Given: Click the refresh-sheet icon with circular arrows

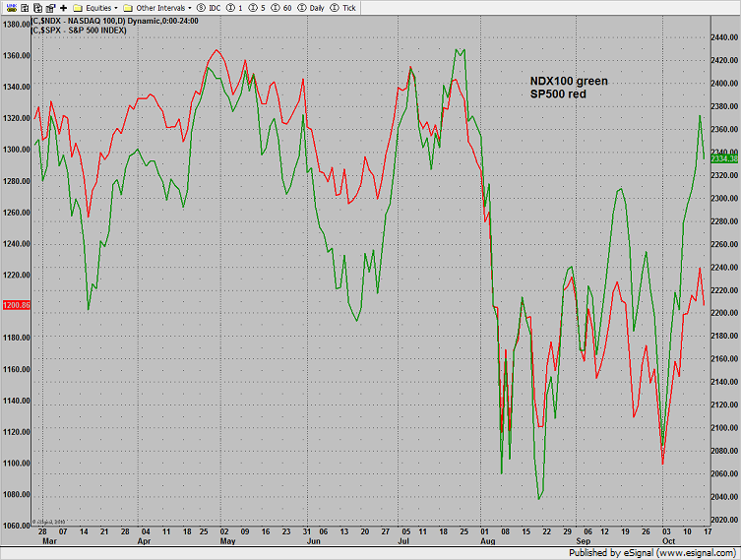Looking at the screenshot, I should tap(37, 8).
